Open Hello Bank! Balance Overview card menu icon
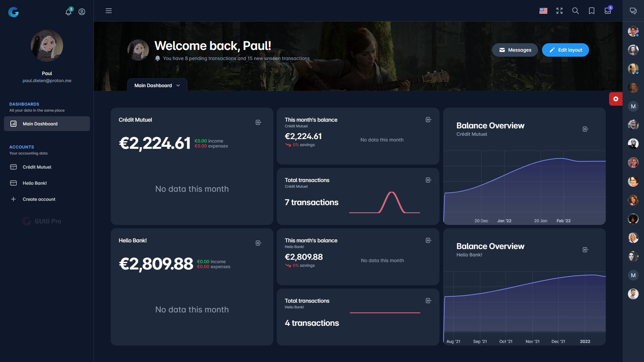This screenshot has width=644, height=362. [585, 250]
